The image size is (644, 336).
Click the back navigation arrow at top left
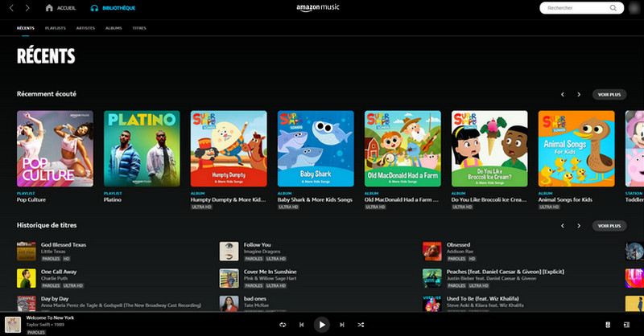tap(11, 8)
